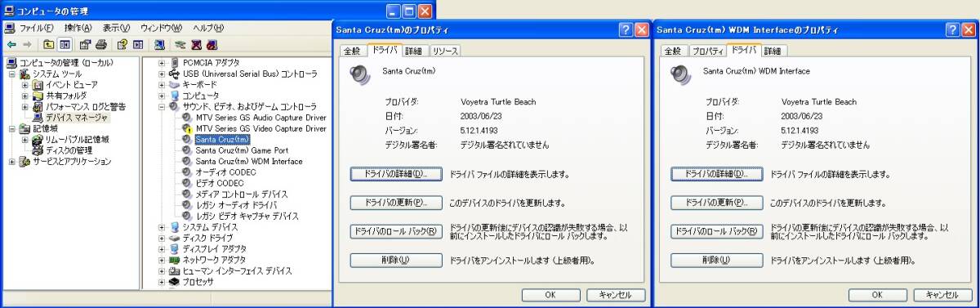Click the Back arrow toolbar icon
Image resolution: width=980 pixels, height=308 pixels.
(11, 44)
